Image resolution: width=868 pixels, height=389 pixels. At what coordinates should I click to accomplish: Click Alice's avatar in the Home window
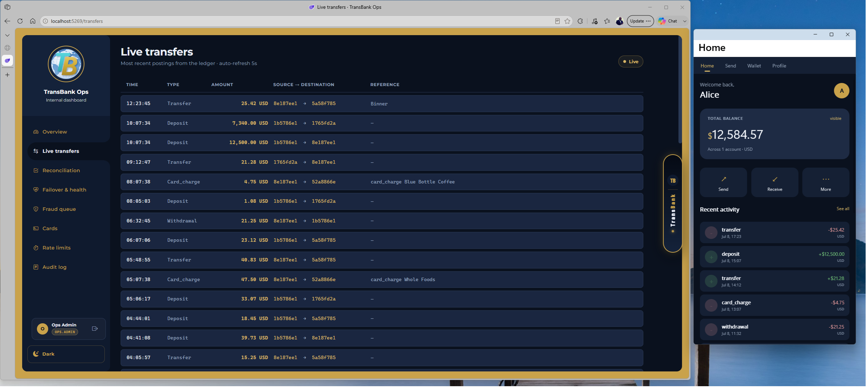coord(841,91)
